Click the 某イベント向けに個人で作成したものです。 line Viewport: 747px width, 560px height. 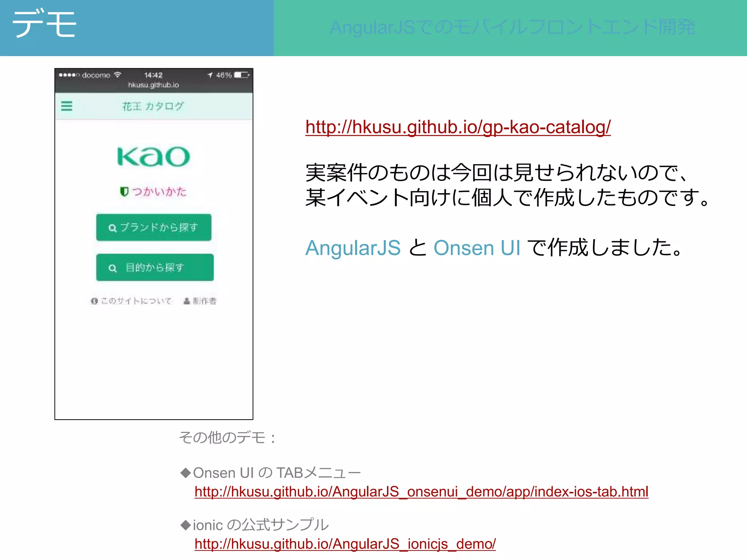pos(508,198)
